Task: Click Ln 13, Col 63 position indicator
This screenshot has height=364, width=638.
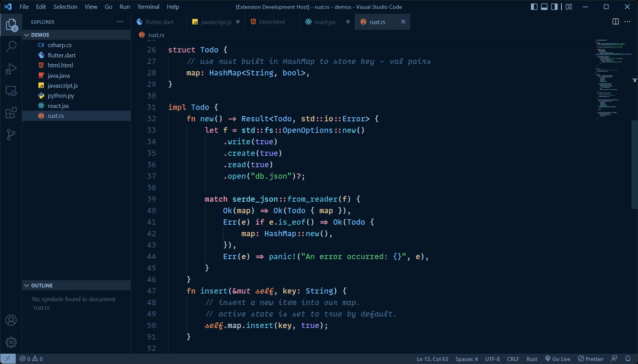Action: coord(432,359)
